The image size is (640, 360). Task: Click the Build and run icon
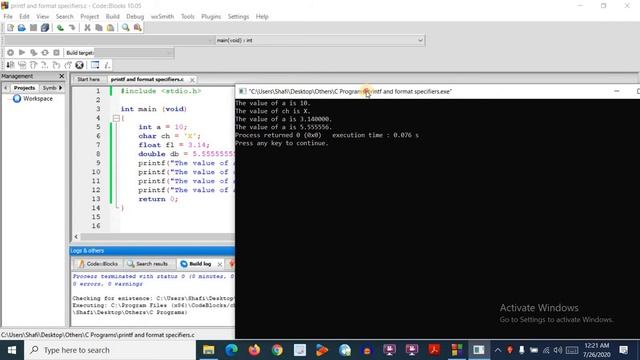tap(33, 53)
